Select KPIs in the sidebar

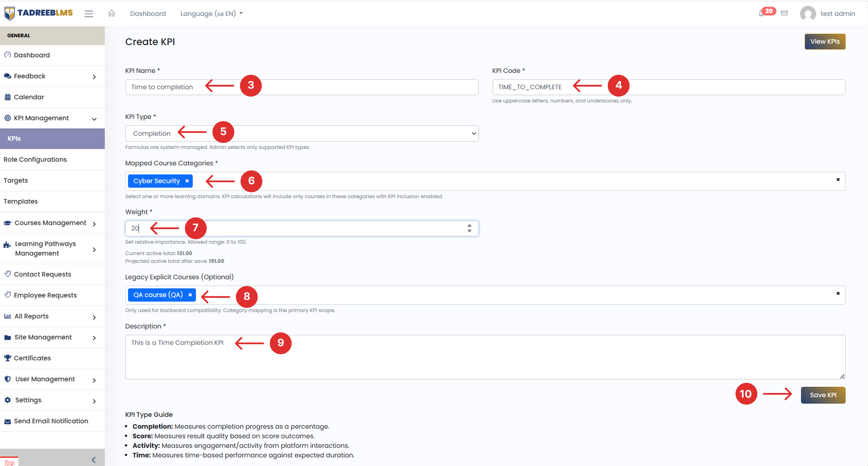[52, 139]
